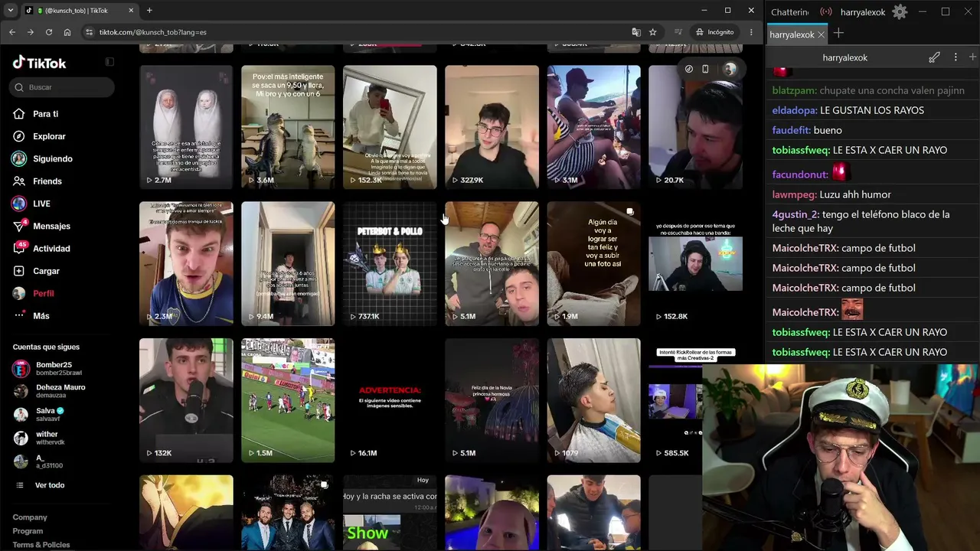Close harryalexok Chatterino tab
This screenshot has height=551, width=980.
tap(822, 34)
